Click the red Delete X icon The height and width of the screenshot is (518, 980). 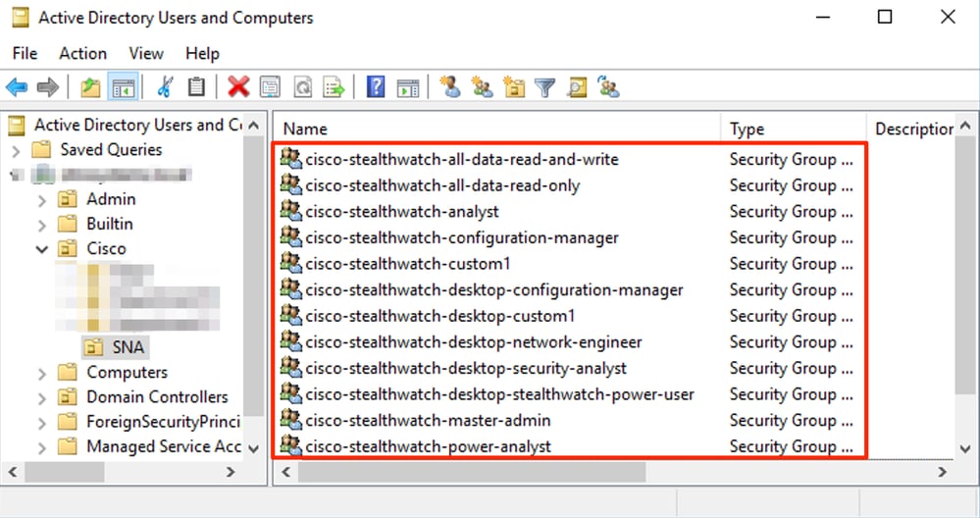(x=238, y=87)
